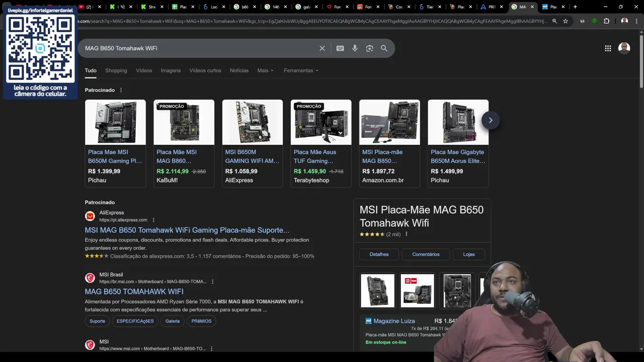Open the Detalhes button in product panel
The image size is (644, 362).
pos(379,254)
